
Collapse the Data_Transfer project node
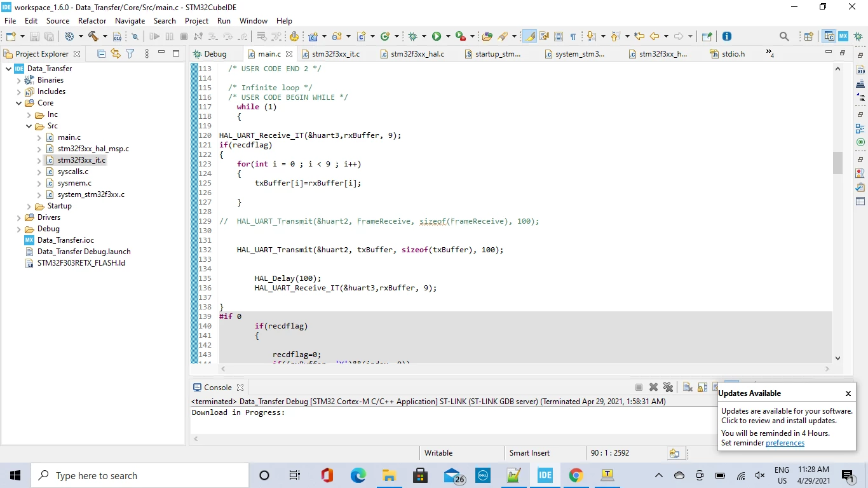tap(8, 69)
